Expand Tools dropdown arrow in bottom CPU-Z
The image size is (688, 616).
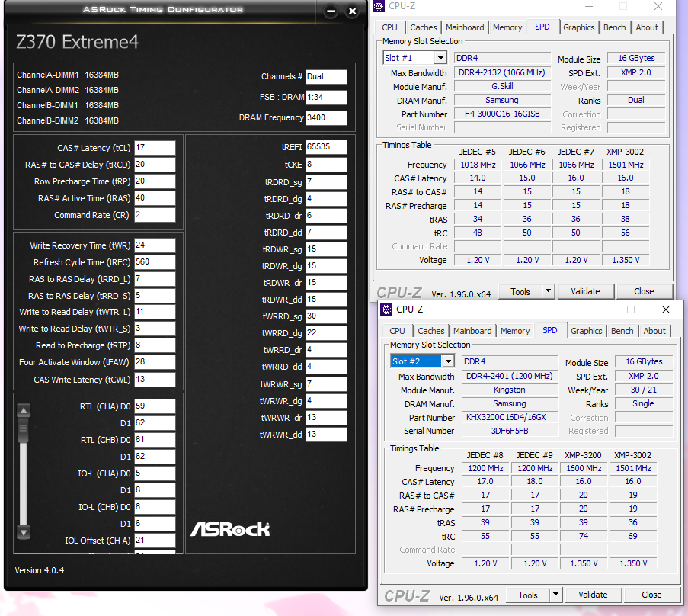tap(555, 595)
